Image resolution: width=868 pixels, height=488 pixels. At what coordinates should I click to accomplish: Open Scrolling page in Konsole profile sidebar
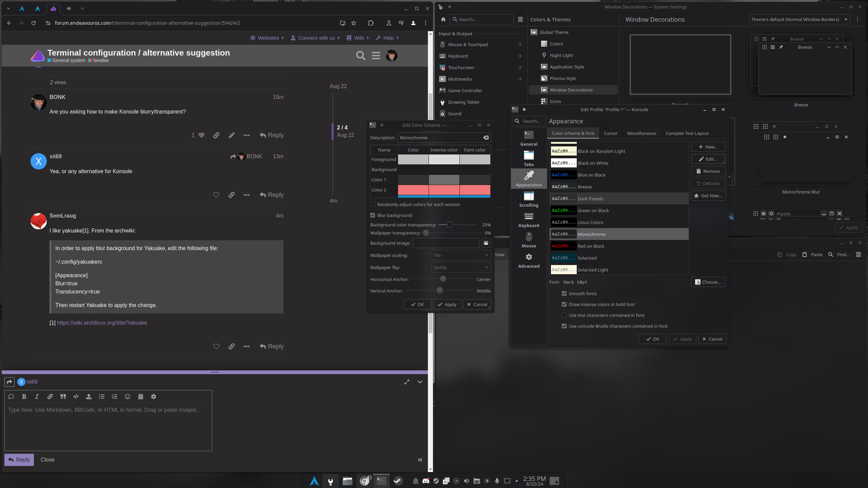point(529,199)
